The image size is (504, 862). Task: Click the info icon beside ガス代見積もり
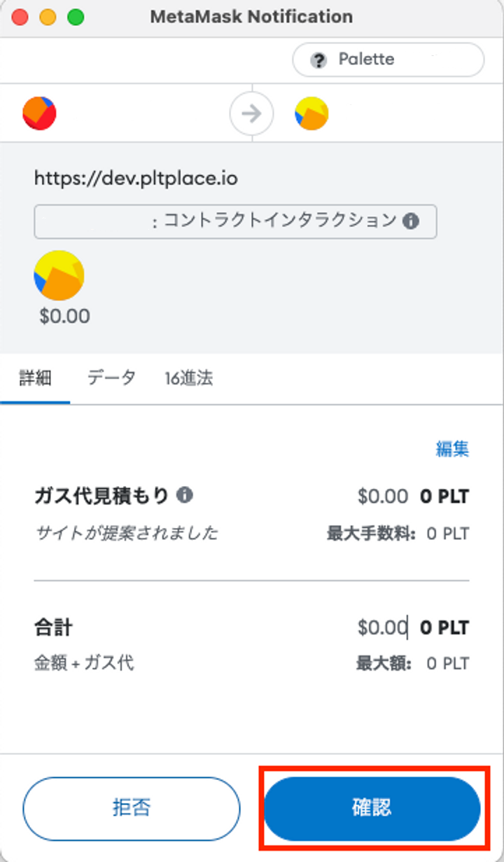coord(185,496)
